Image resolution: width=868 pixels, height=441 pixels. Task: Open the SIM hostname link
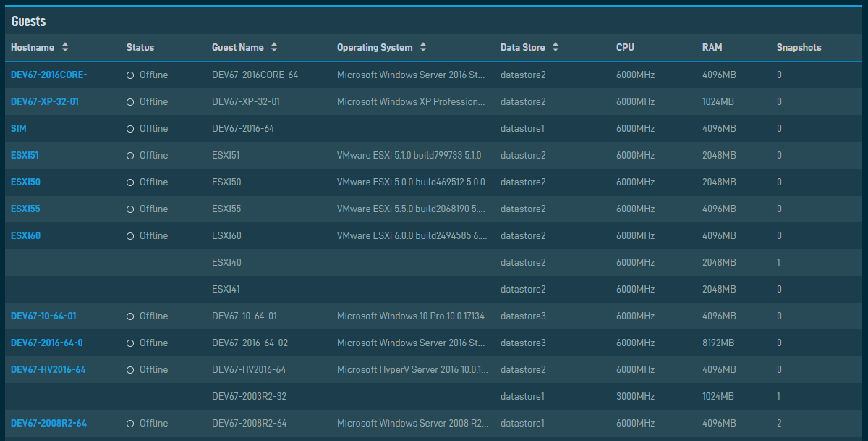(19, 128)
